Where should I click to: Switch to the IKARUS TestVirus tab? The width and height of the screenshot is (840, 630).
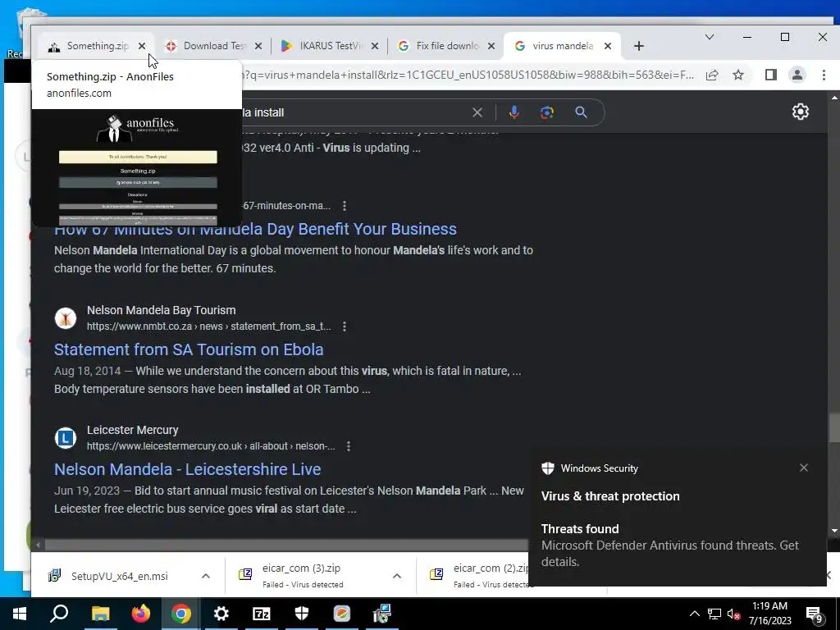pyautogui.click(x=330, y=46)
